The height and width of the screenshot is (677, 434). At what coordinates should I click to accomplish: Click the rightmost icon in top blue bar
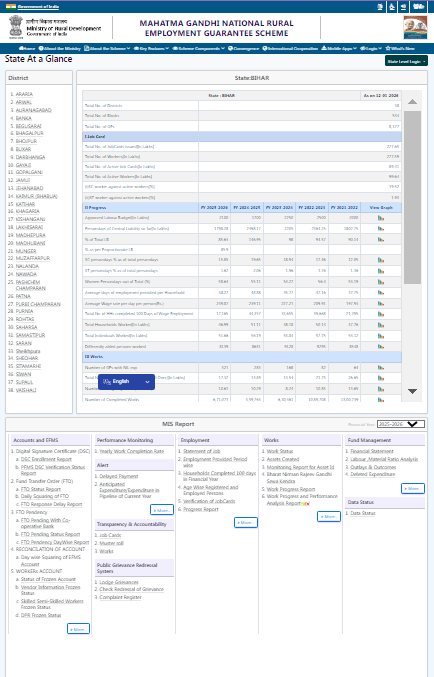click(x=418, y=6)
